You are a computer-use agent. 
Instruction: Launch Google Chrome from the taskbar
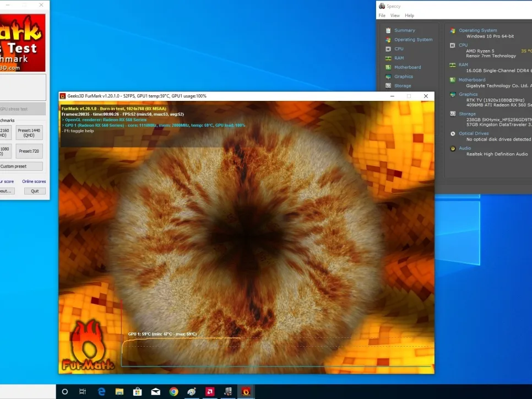173,392
